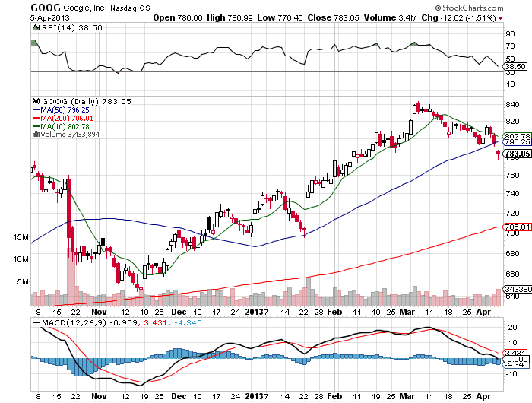
Task: Click the Nasdaq GS exchange label
Action: tap(130, 8)
